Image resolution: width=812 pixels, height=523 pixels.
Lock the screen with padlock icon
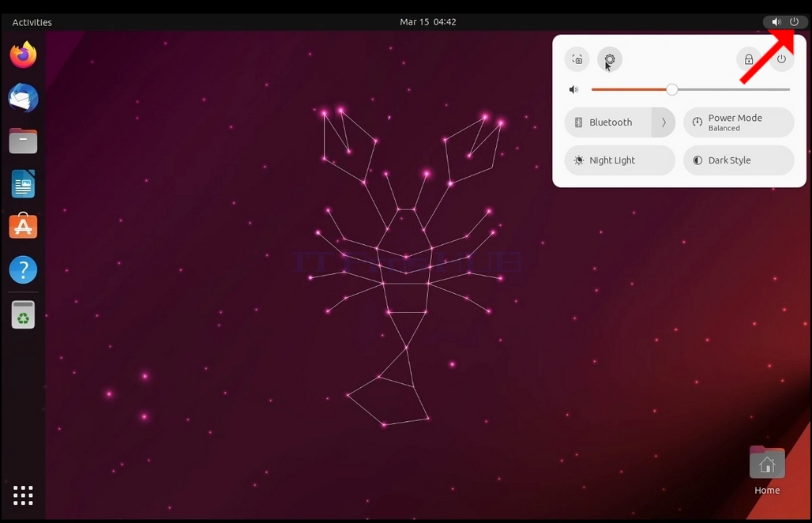[x=749, y=59]
